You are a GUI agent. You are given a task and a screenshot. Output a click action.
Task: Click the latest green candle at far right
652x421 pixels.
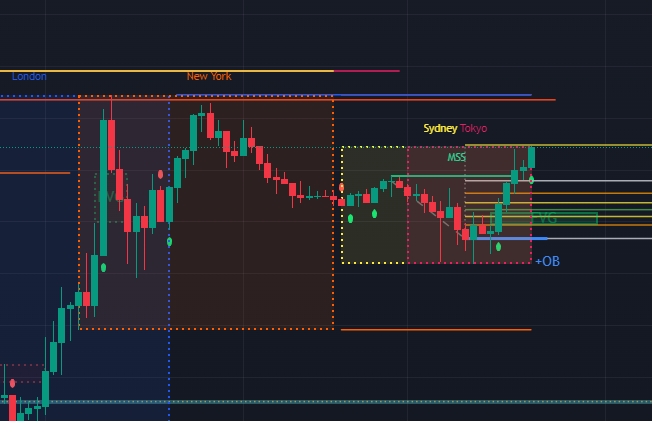tap(532, 157)
